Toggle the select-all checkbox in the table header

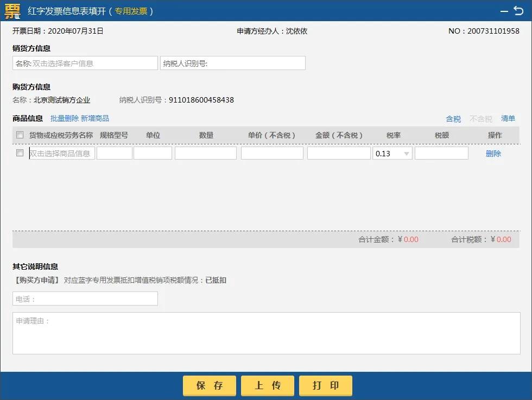pos(20,135)
